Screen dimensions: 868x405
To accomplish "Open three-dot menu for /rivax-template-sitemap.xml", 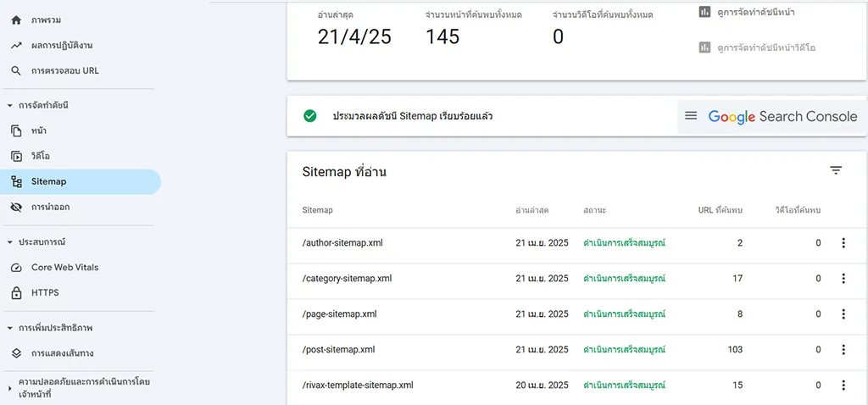I will coord(843,386).
